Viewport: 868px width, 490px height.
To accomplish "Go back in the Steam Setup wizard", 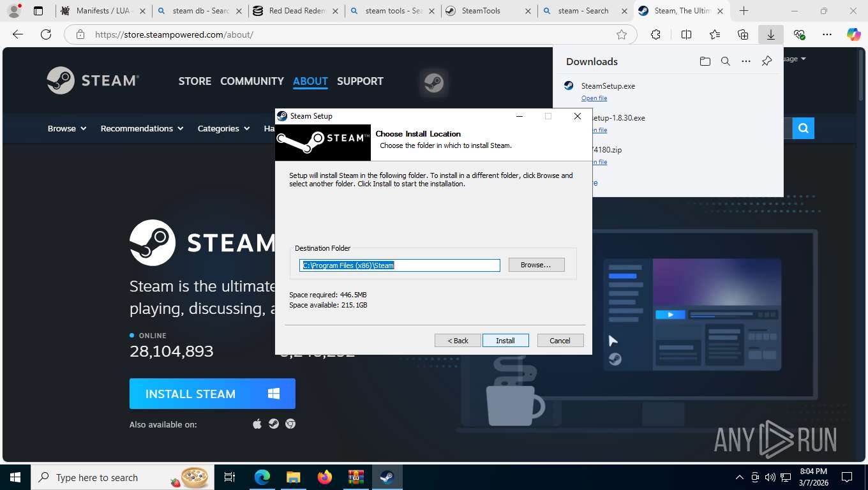I will coord(458,341).
